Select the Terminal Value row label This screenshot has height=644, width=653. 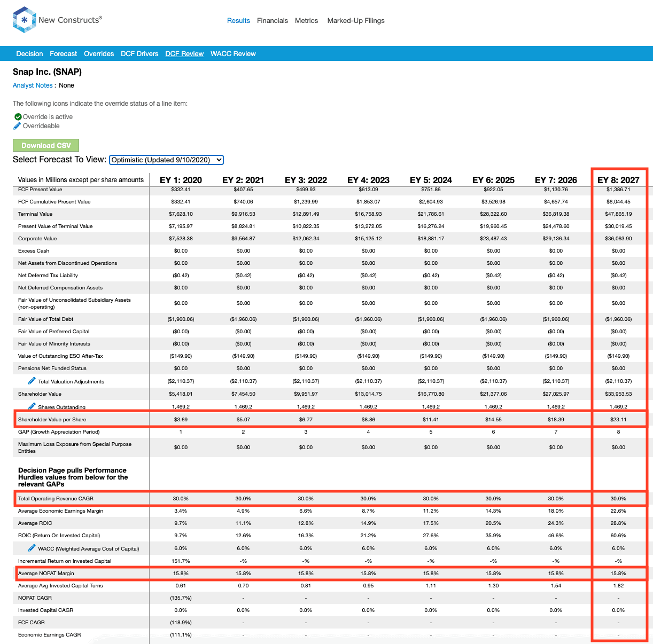point(35,214)
